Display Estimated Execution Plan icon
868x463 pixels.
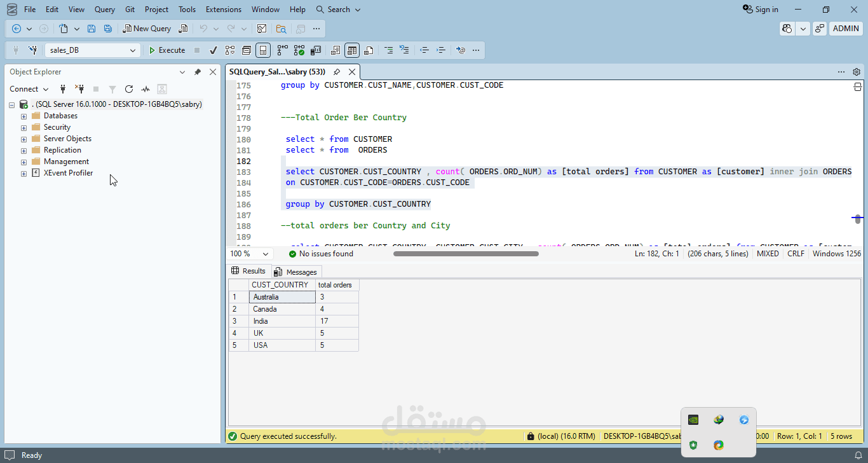point(230,50)
